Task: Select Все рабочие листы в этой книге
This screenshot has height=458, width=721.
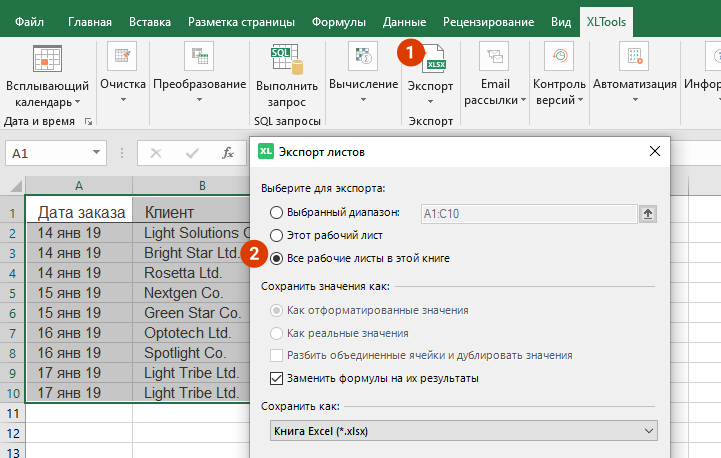Action: [276, 258]
